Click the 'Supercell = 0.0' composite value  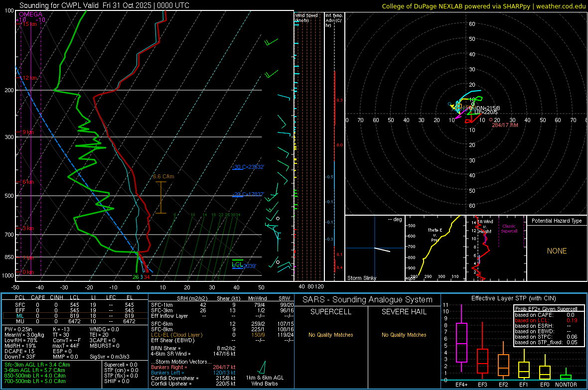[x=121, y=365]
